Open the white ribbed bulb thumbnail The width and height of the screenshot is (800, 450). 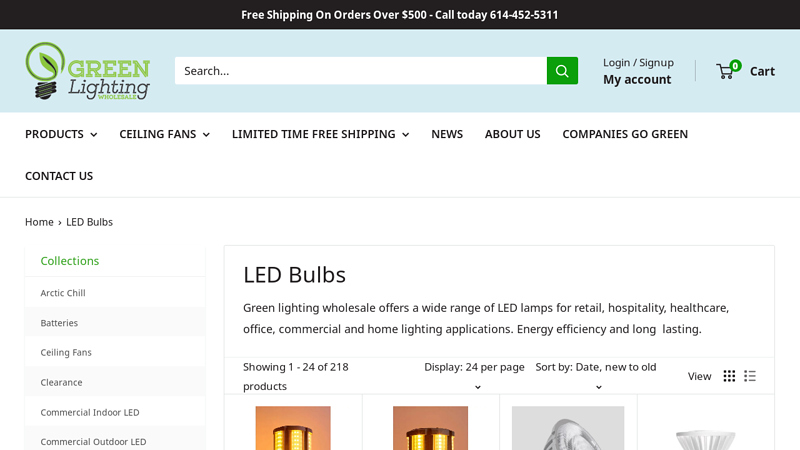click(706, 439)
